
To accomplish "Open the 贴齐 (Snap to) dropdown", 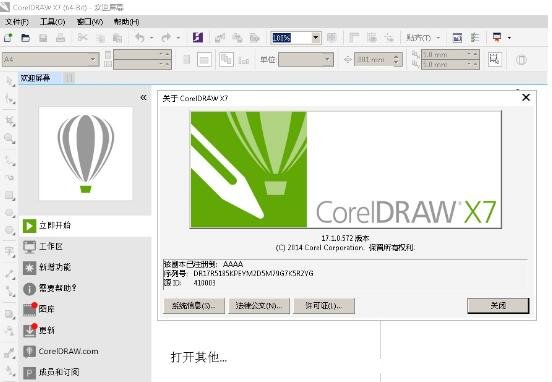I will (x=423, y=37).
